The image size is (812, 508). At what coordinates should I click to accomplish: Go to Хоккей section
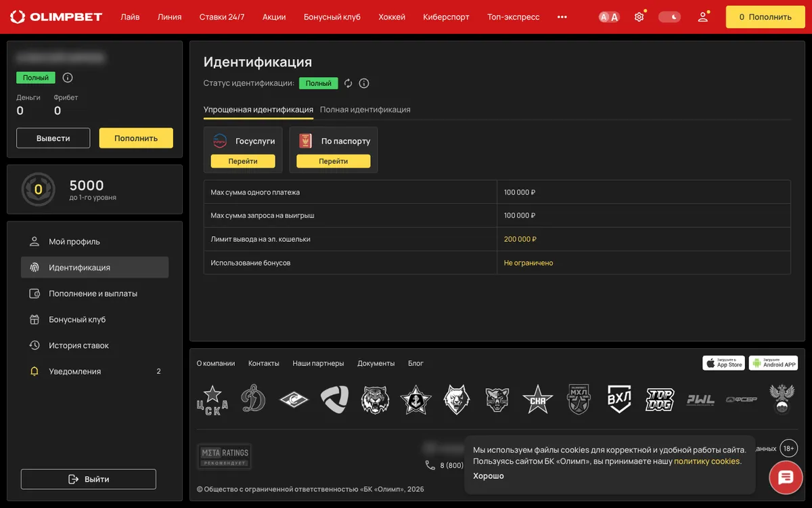tap(392, 17)
